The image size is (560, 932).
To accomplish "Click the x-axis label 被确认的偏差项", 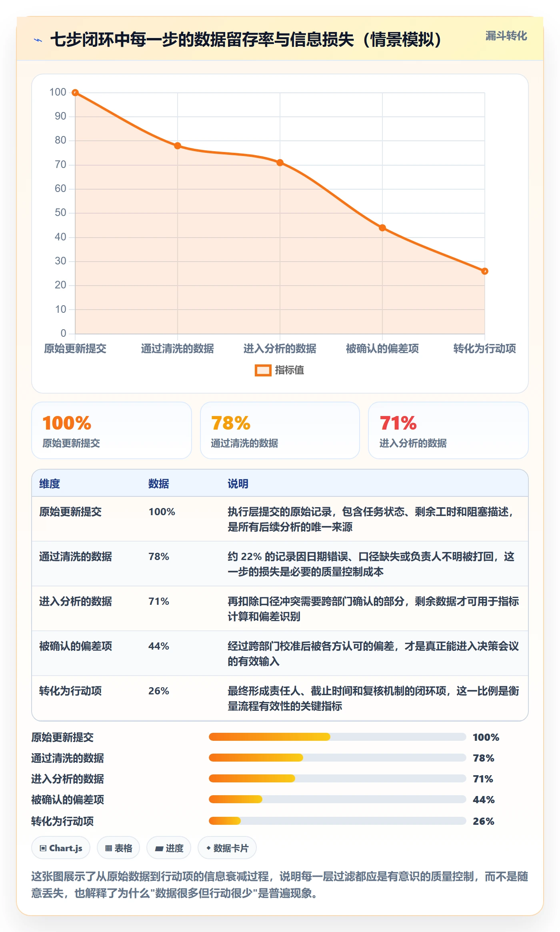I will click(x=382, y=349).
